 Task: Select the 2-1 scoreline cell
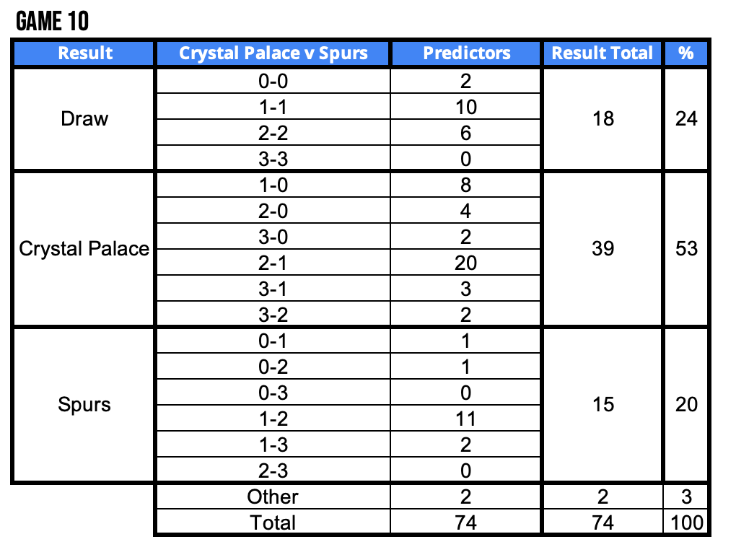tap(273, 263)
